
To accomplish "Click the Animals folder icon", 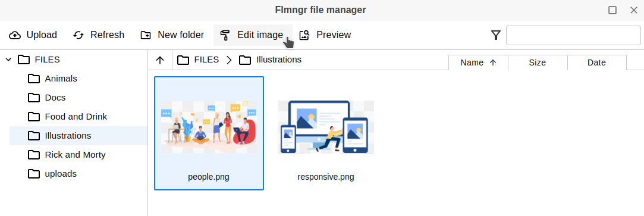I will point(34,79).
